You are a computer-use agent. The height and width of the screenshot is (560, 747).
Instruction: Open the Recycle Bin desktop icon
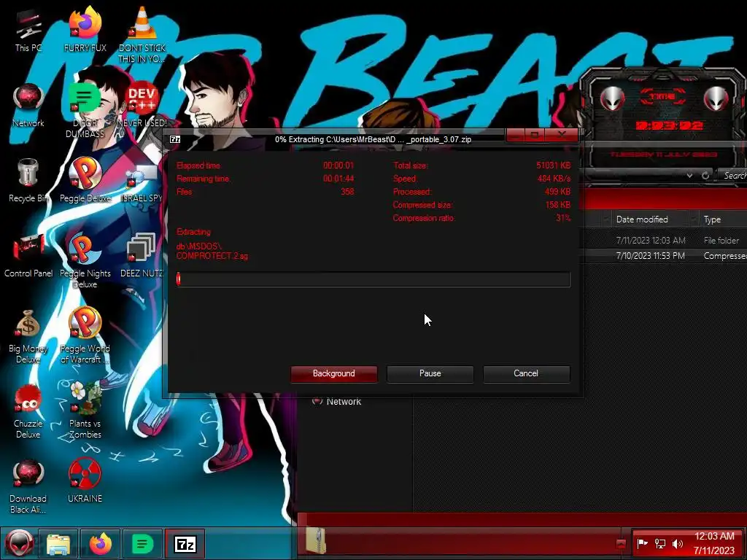click(28, 180)
